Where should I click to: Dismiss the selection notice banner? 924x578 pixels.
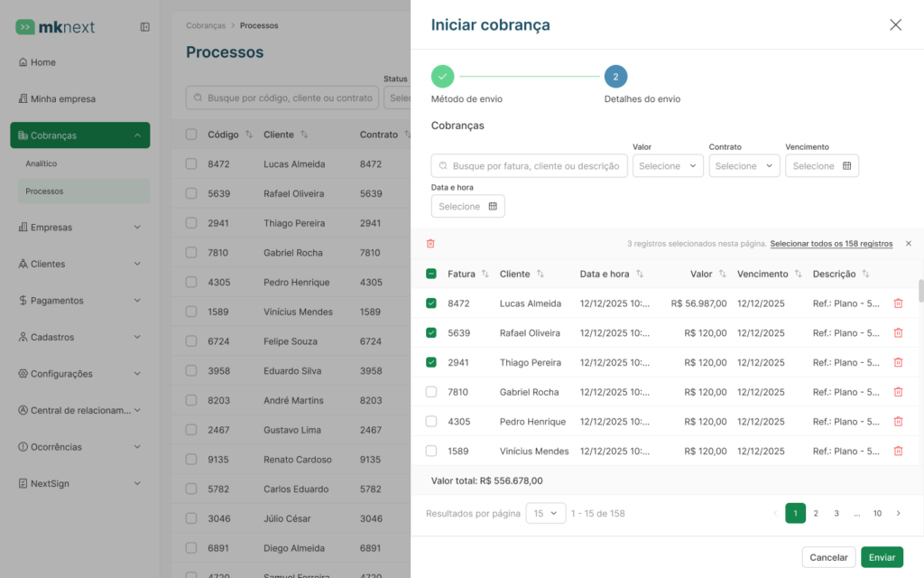908,244
